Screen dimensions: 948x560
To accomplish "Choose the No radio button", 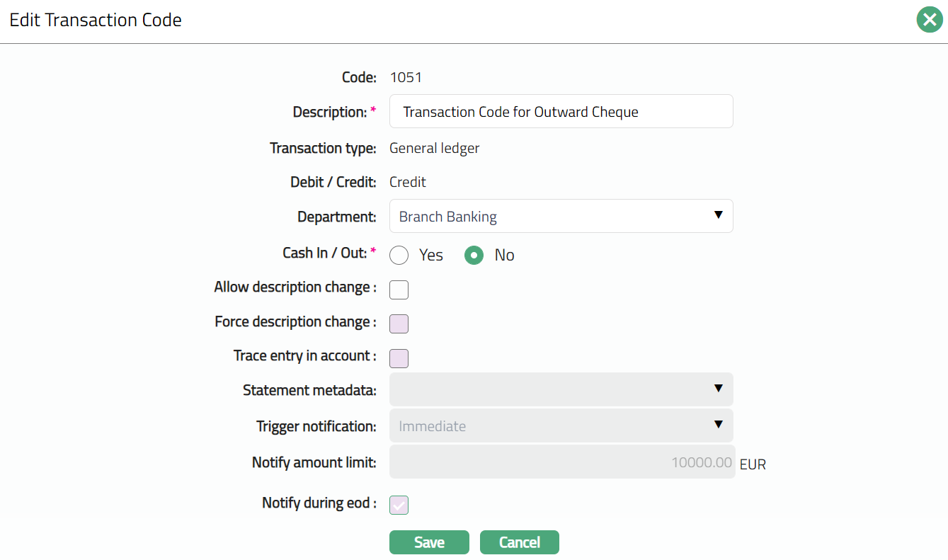I will [x=474, y=255].
